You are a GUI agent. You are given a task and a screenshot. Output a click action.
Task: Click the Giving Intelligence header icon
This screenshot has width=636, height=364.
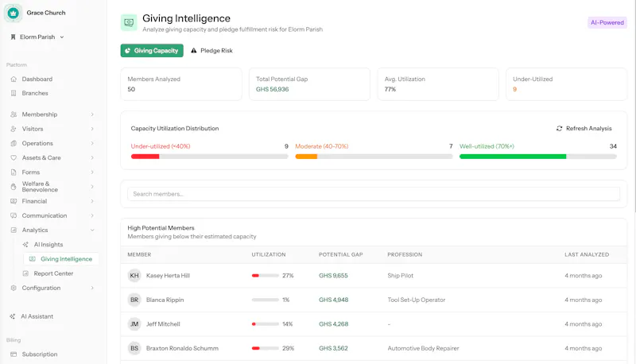(129, 23)
